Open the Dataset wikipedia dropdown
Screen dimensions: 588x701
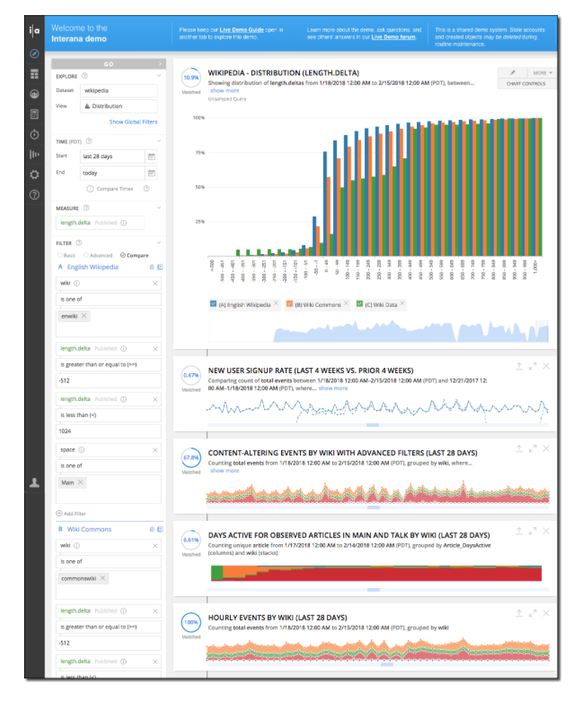click(x=118, y=90)
